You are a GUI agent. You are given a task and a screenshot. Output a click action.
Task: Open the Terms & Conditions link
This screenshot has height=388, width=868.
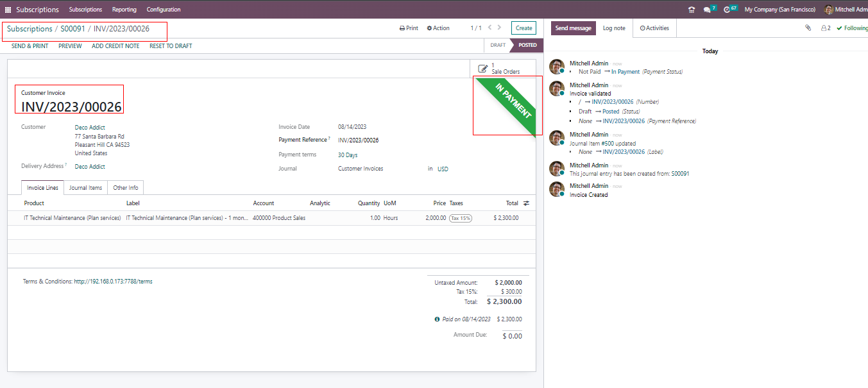coord(113,282)
